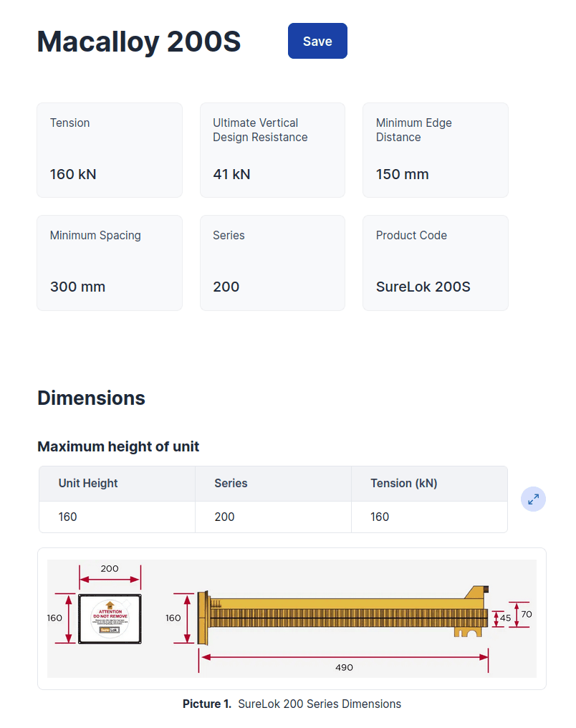The width and height of the screenshot is (576, 728).
Task: Click the SureLok front plate warning label graphic
Action: pos(110,619)
